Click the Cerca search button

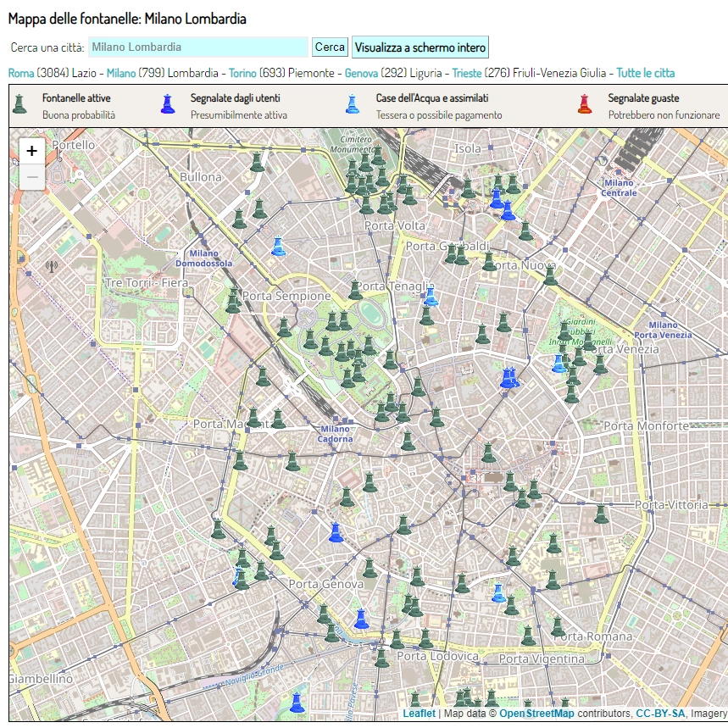[x=330, y=47]
